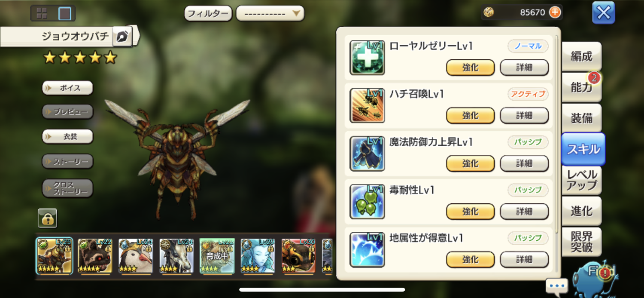Tap the 魔法防御力上昇 cloak skill icon

(x=367, y=154)
